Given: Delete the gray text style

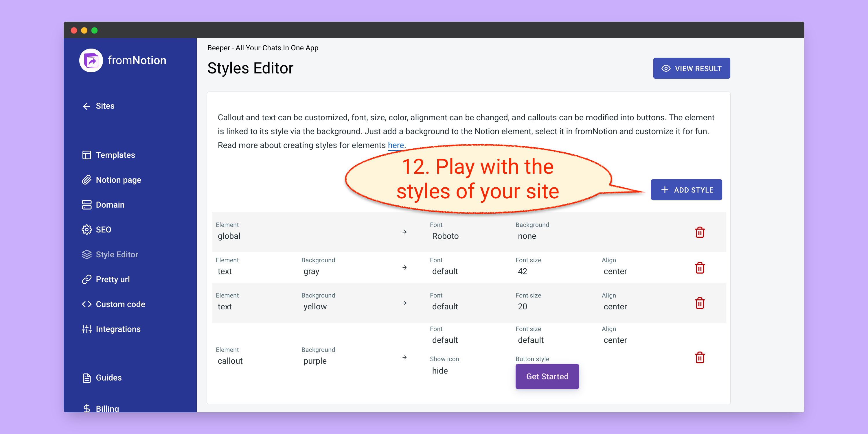Looking at the screenshot, I should click(x=700, y=268).
